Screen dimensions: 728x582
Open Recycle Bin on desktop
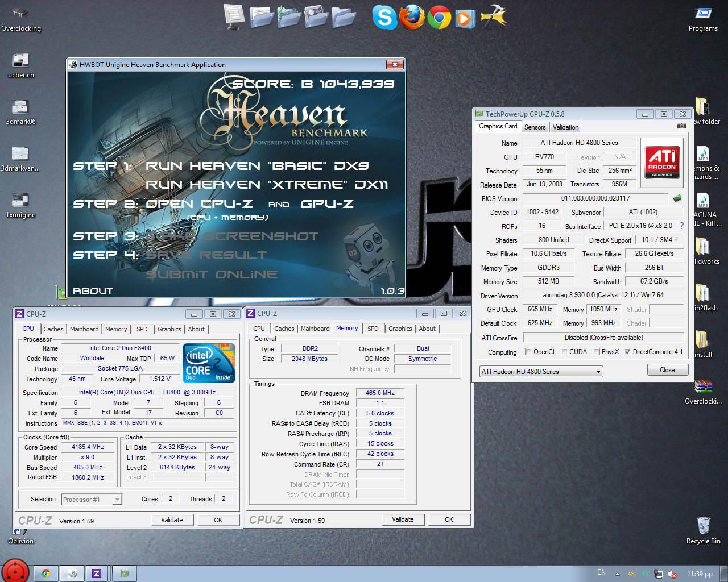point(703,531)
